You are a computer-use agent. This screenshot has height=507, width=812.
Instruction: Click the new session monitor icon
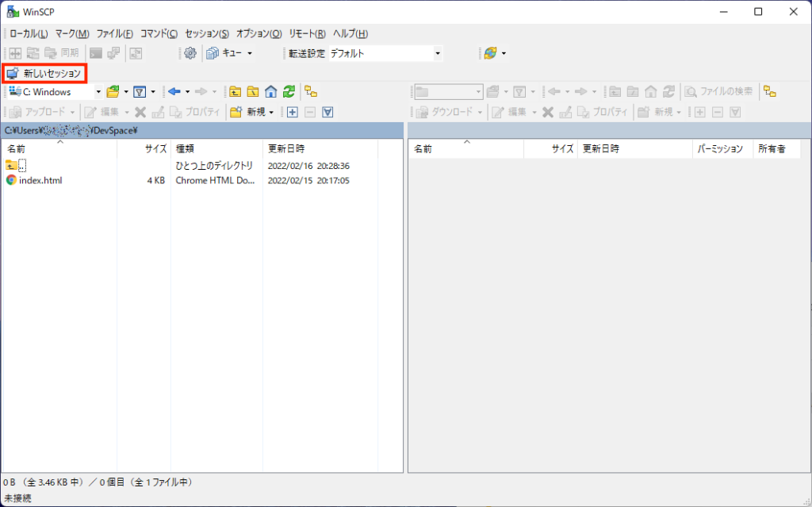pyautogui.click(x=13, y=74)
